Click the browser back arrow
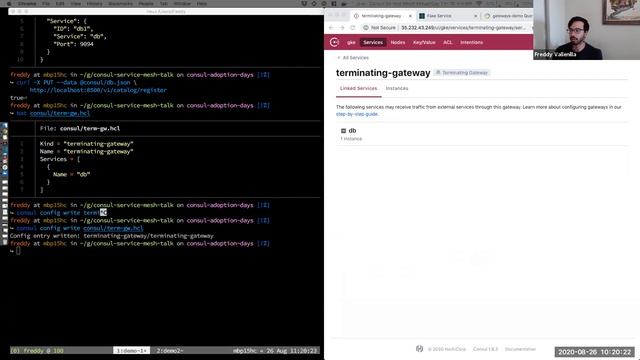Image resolution: width=640 pixels, height=360 pixels. 331,28
